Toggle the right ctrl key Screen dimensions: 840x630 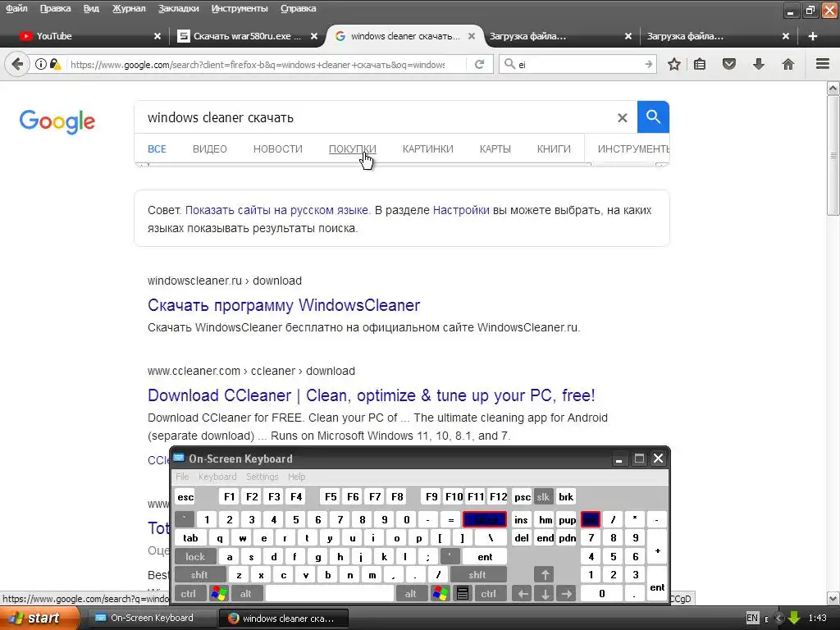tap(489, 593)
